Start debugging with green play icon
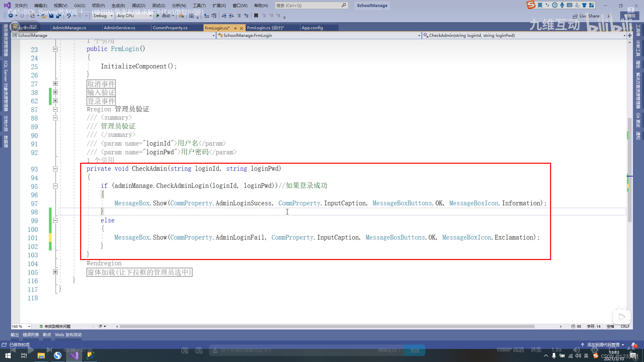644x362 pixels. [x=158, y=16]
